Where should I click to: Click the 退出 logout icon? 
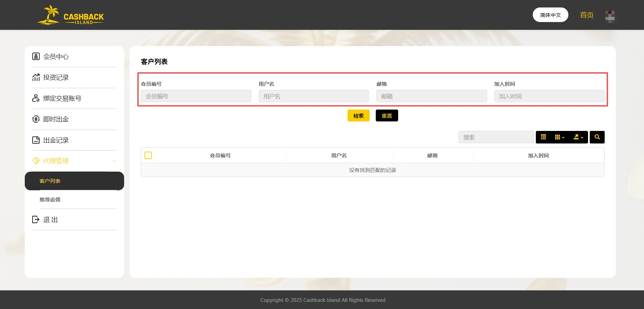[36, 219]
